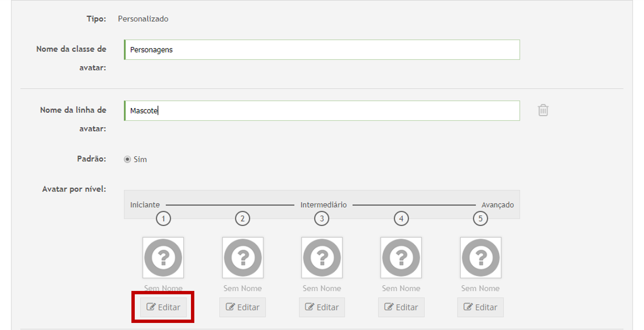
Task: Select the level 2 avatar placeholder image
Action: pos(243,257)
